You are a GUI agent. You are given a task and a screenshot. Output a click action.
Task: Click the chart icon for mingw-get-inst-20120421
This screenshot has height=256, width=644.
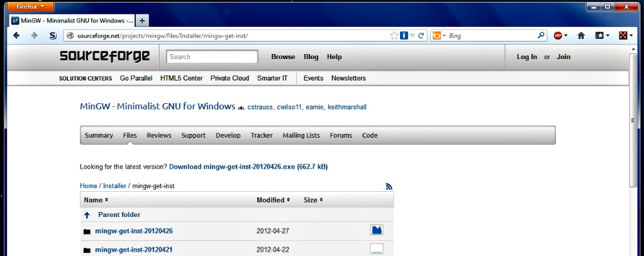point(376,248)
